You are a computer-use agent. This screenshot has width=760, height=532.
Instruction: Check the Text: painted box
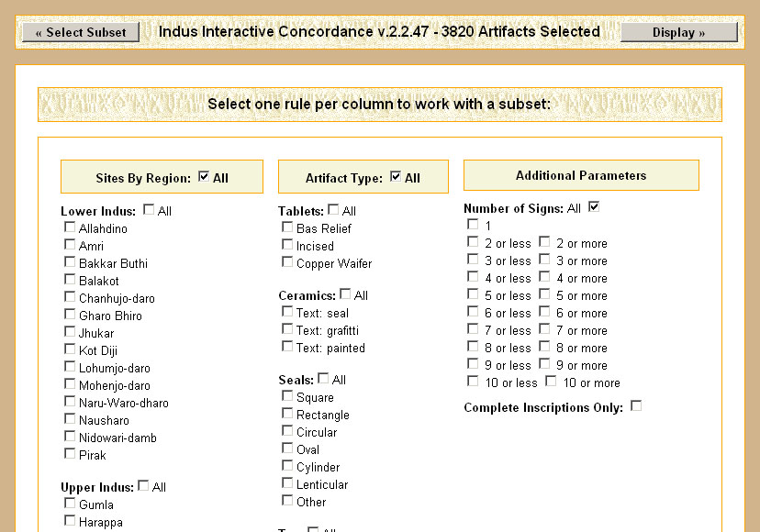287,346
